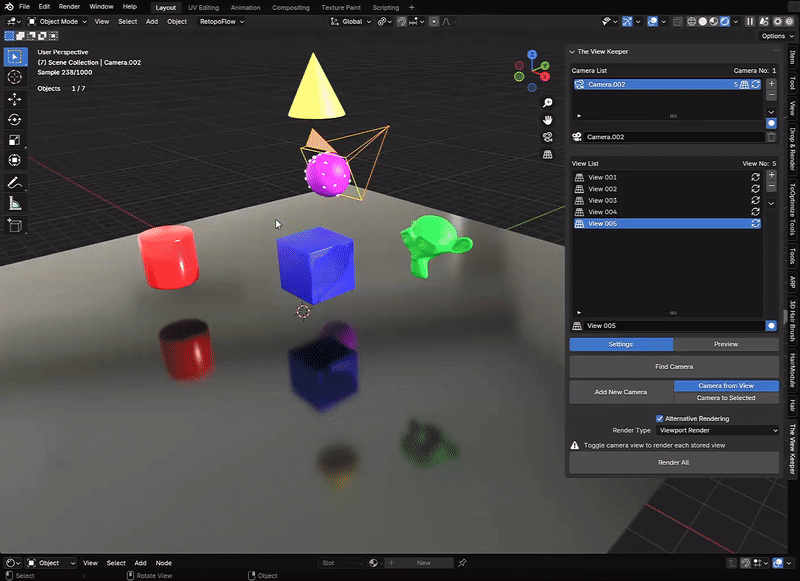This screenshot has height=581, width=800.
Task: Click the Add New Camera button
Action: pos(621,392)
